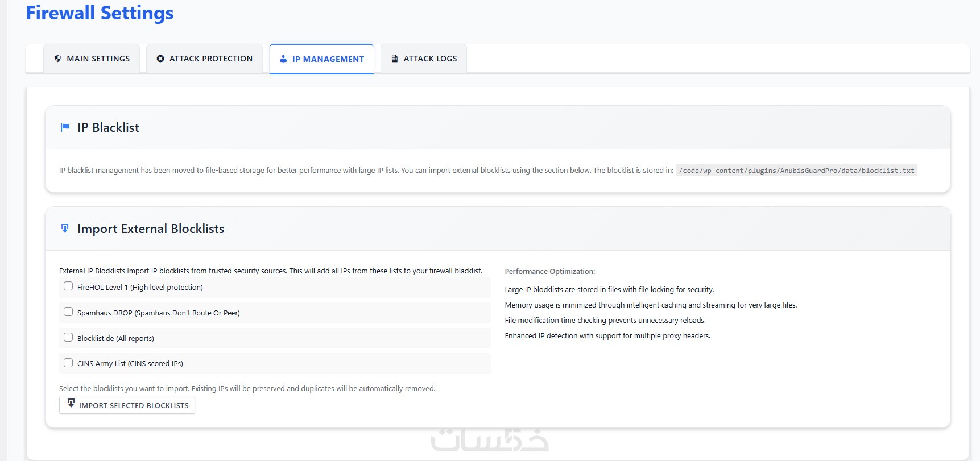Click the 'Enhanced IP detection' line
Screen dimensions: 980x461
tap(607, 336)
